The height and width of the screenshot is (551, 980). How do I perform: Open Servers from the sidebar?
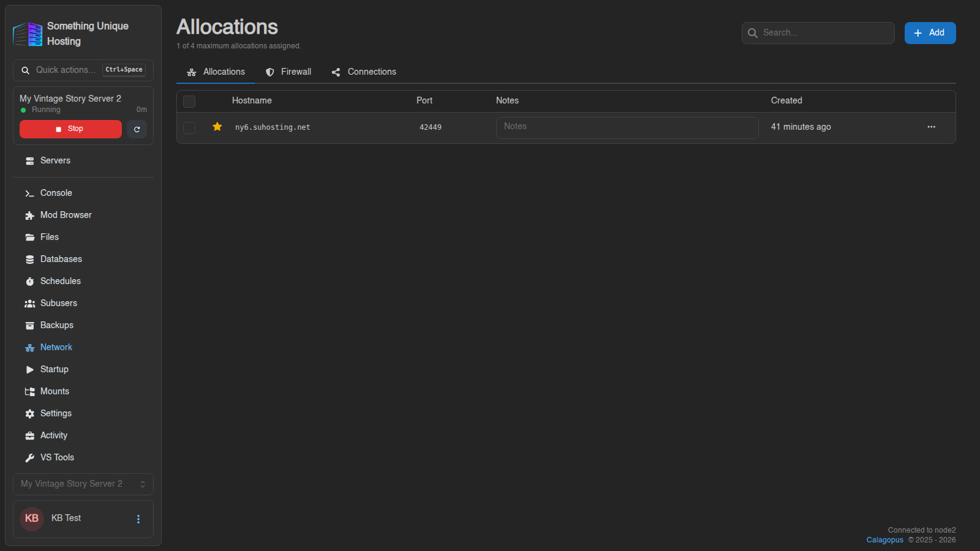83,160
